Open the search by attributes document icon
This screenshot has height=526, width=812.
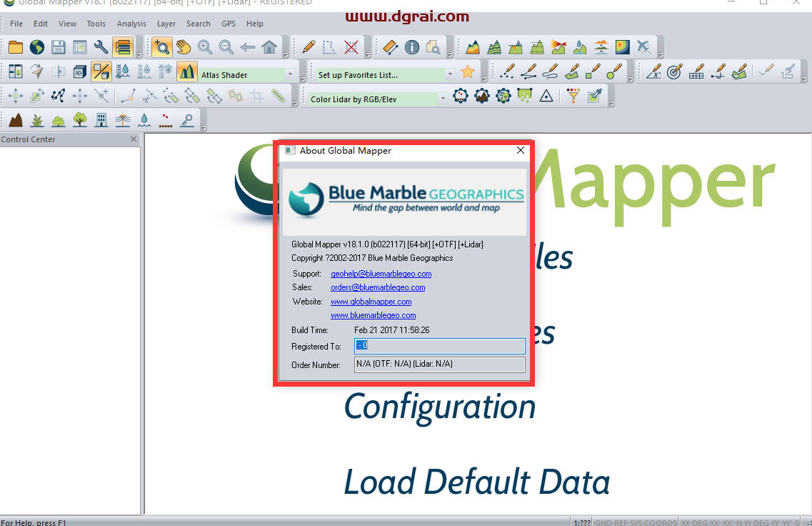[x=433, y=47]
